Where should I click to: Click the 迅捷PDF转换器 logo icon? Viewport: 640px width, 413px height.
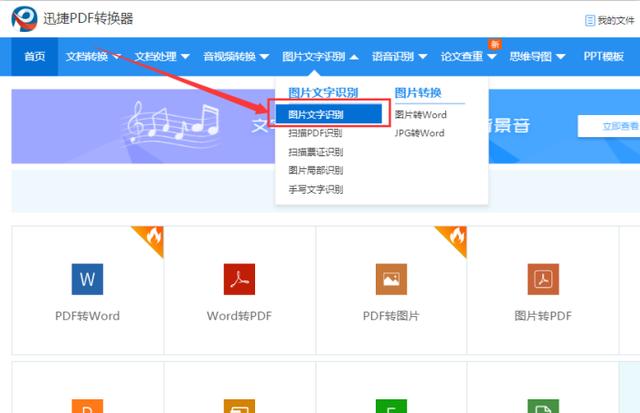(x=24, y=19)
